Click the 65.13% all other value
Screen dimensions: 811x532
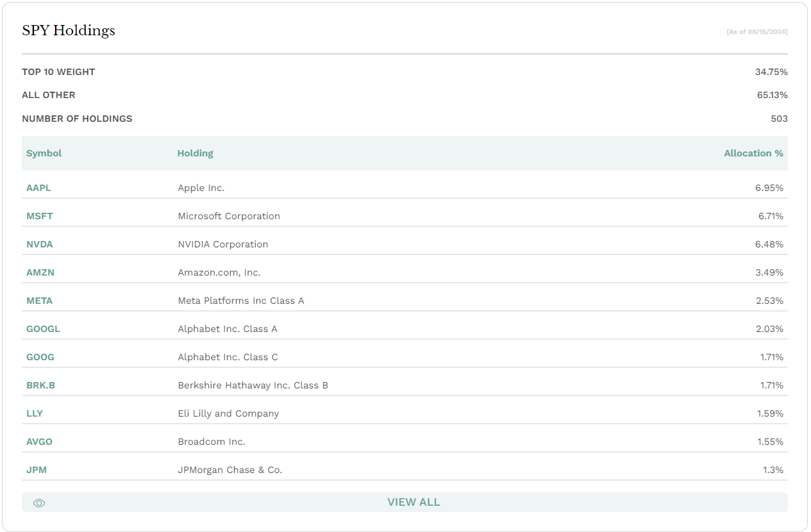point(773,95)
